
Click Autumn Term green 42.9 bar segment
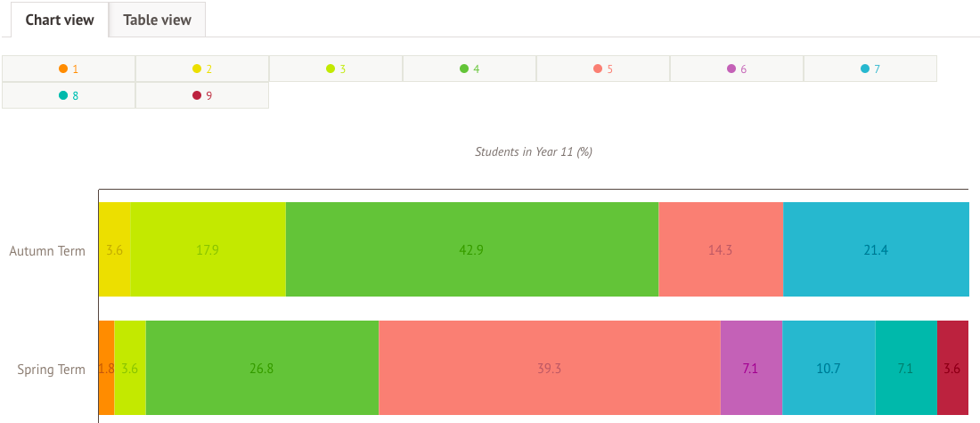pos(472,249)
